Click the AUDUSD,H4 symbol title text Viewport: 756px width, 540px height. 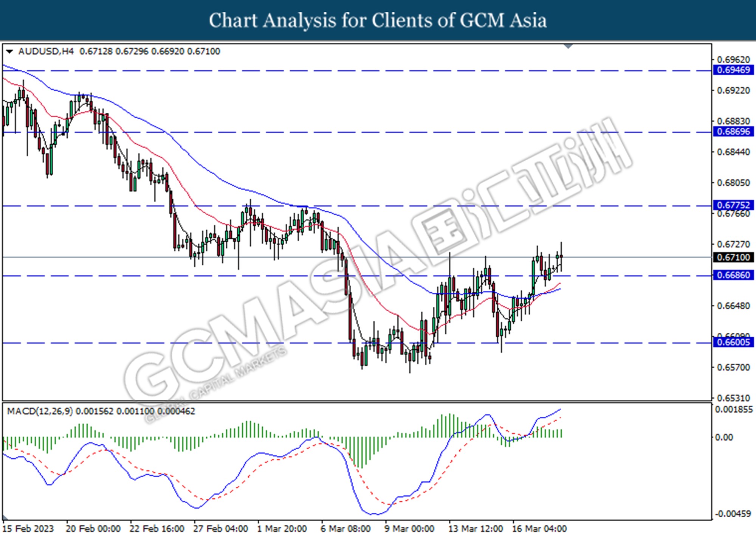46,51
